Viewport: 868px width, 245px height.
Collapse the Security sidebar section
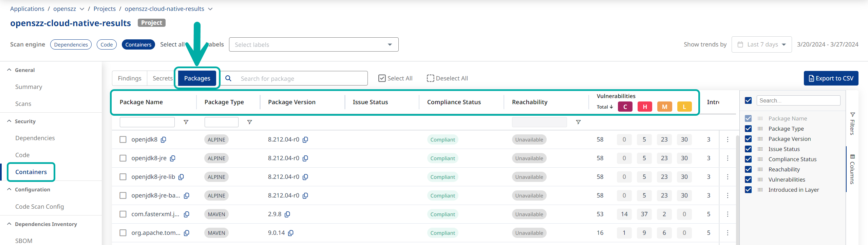tap(9, 121)
